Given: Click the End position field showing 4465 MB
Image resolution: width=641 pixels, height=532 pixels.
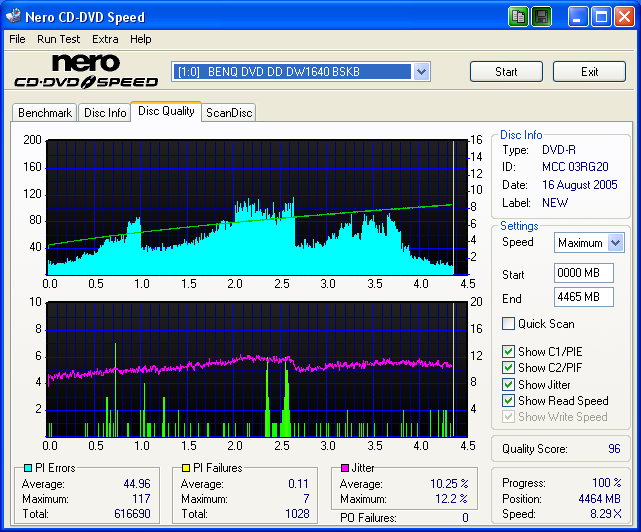Looking at the screenshot, I should pyautogui.click(x=583, y=297).
